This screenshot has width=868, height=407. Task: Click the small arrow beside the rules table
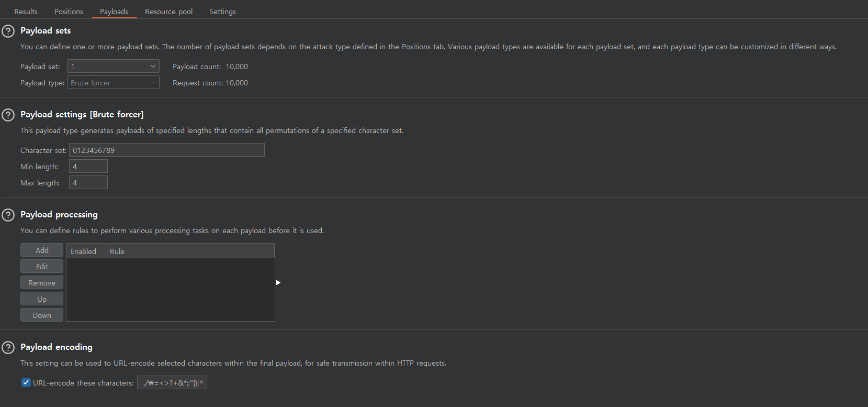point(278,283)
